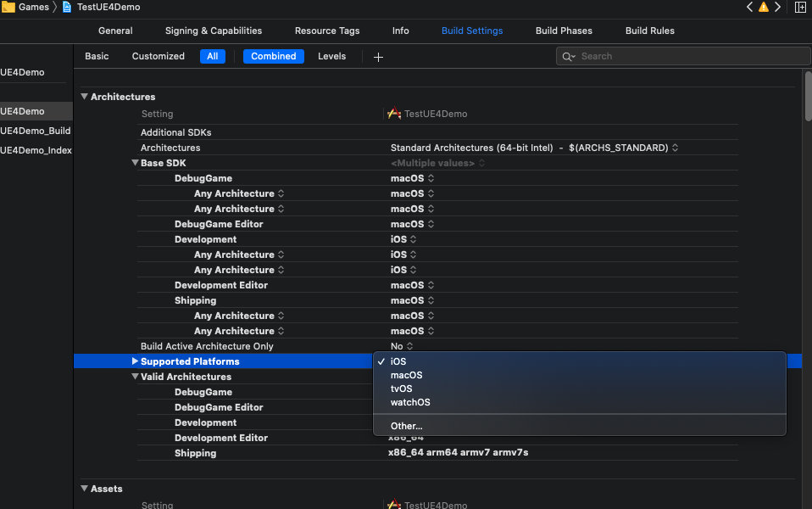
Task: Expand the Supported Platforms row
Action: 135,361
